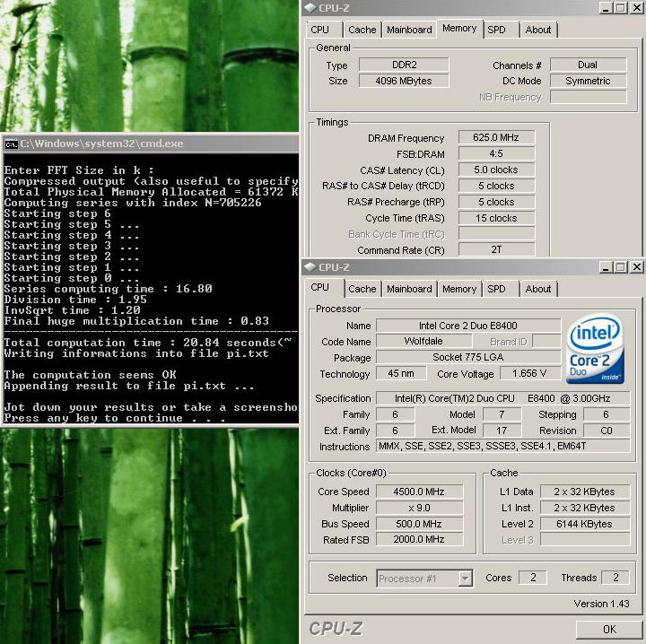
Task: Click the Series computing time 16.80 line
Action: click(x=109, y=289)
